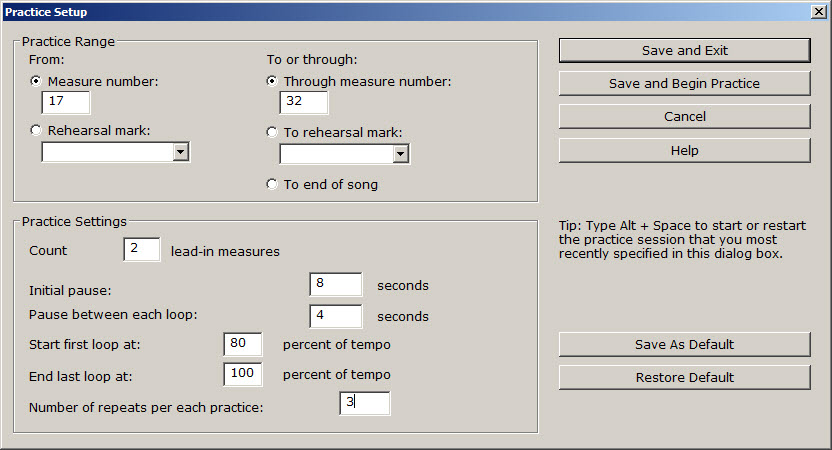Click the Through measure number field showing 32
This screenshot has width=832, height=450.
tap(304, 102)
